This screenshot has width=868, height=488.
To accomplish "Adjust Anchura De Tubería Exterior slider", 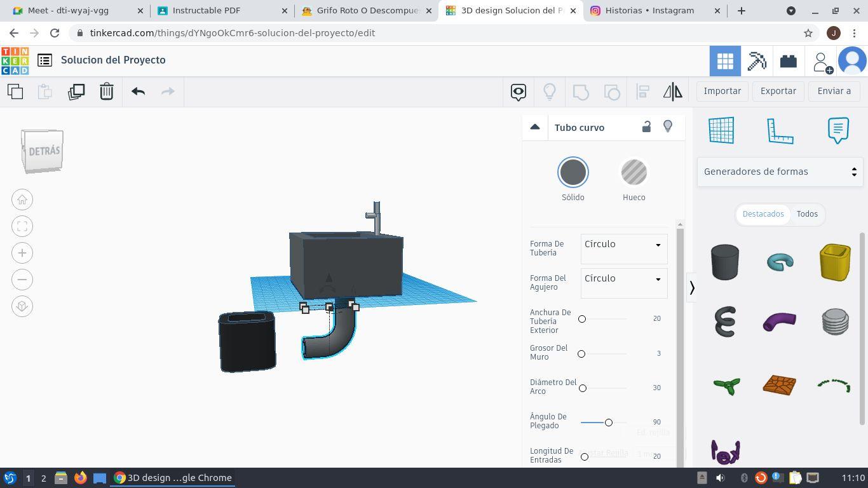I will click(x=582, y=319).
